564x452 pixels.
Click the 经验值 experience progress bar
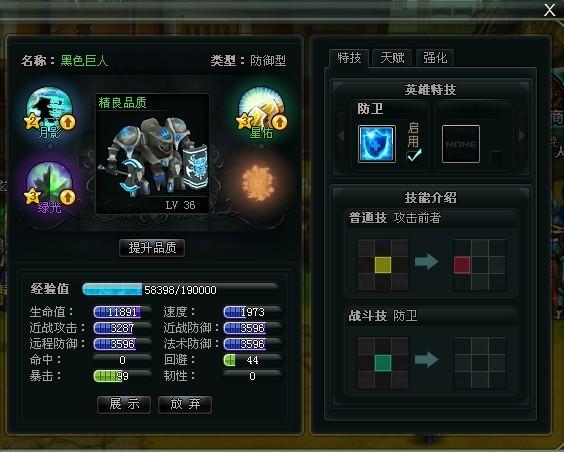[x=180, y=289]
